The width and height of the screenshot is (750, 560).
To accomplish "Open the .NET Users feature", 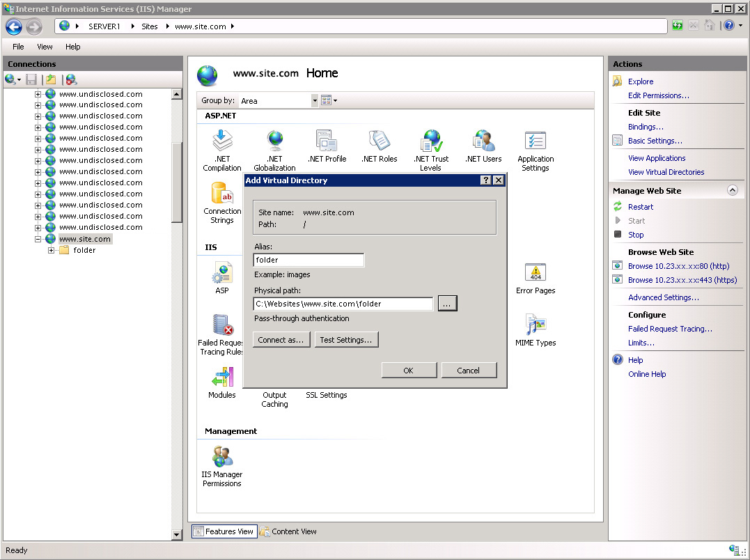I will coord(483,146).
